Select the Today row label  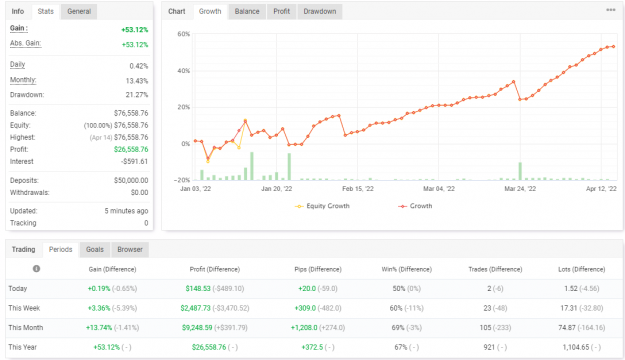click(x=18, y=289)
